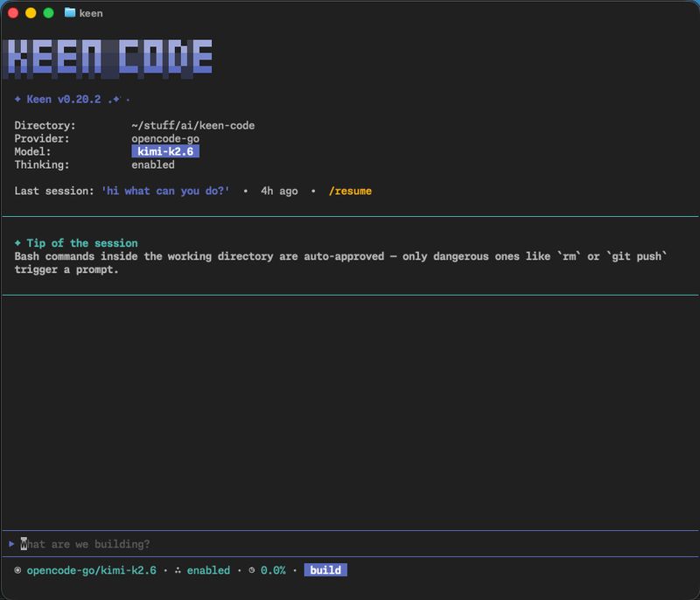Click the Directory: label
Image resolution: width=700 pixels, height=600 pixels.
point(45,125)
